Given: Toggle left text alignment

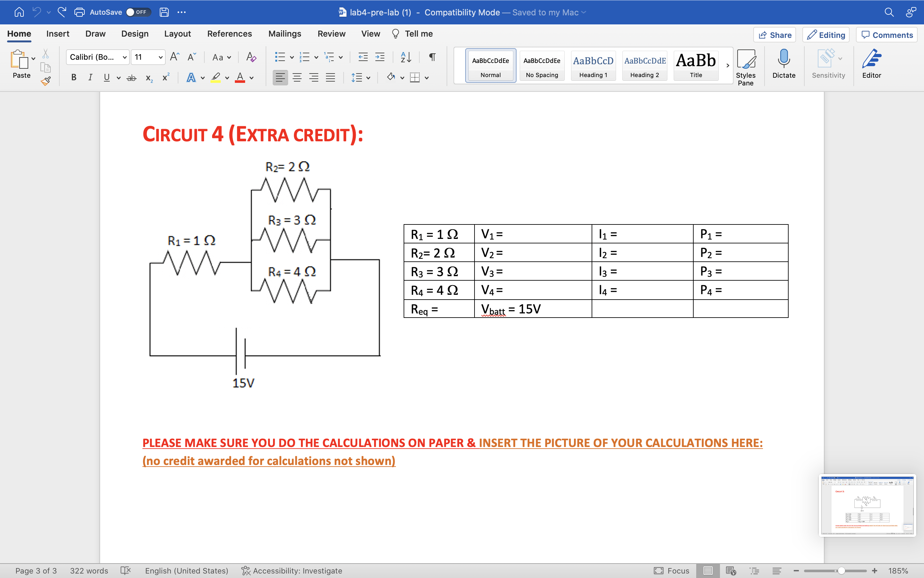Looking at the screenshot, I should tap(280, 78).
